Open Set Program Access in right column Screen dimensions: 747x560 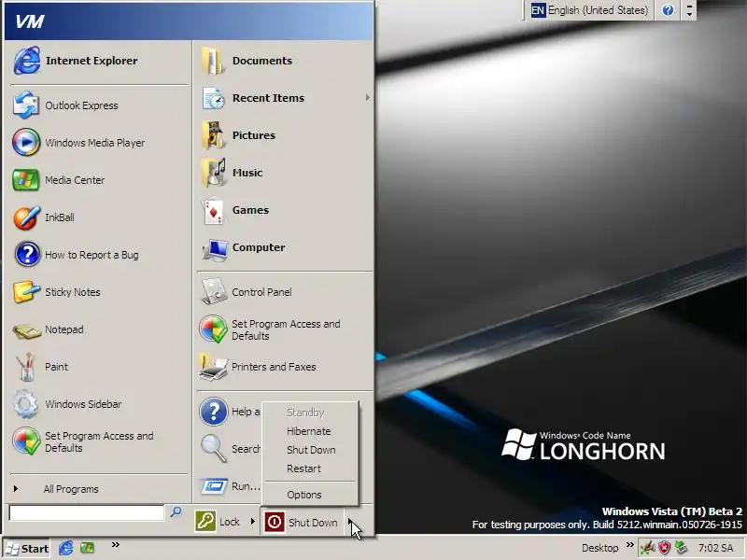pos(285,329)
